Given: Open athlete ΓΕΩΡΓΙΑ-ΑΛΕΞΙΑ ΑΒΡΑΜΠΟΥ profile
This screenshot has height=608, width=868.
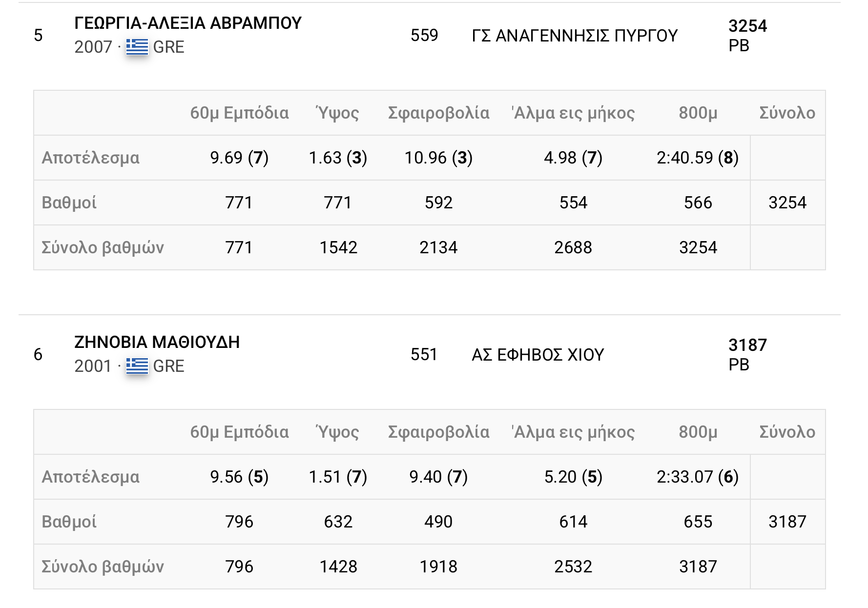Looking at the screenshot, I should pyautogui.click(x=188, y=23).
